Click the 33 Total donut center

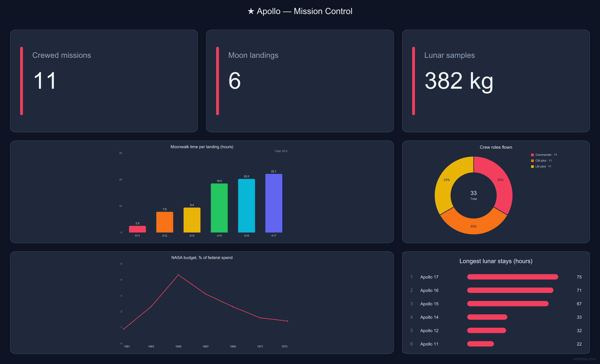pos(473,195)
